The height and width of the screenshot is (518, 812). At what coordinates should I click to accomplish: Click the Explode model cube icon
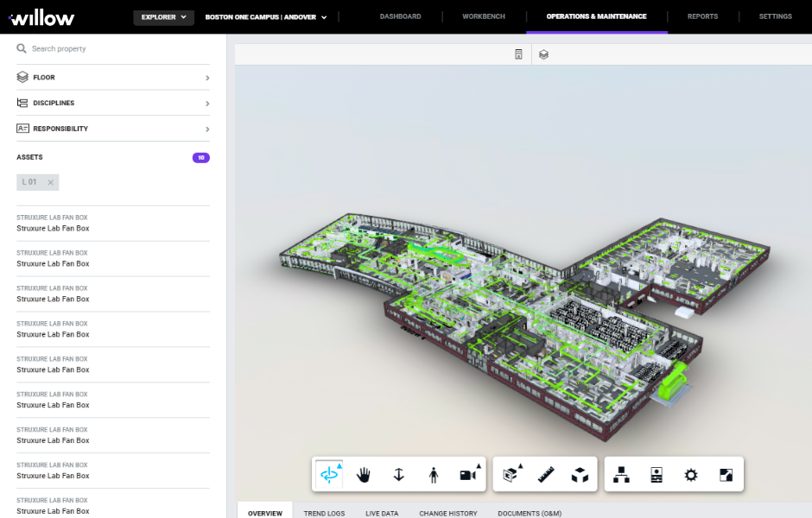[x=580, y=474]
